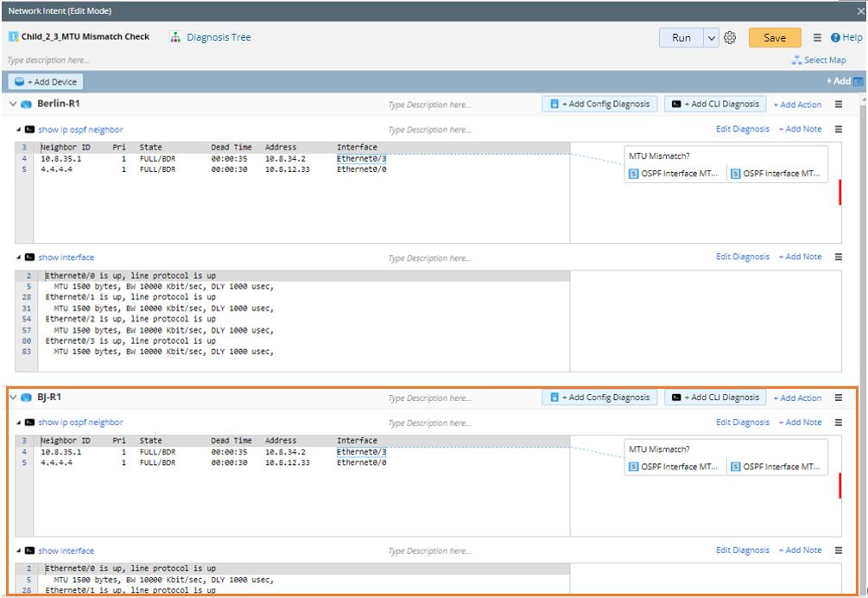This screenshot has width=868, height=598.
Task: Click first OSPF Interface MT... item under BJ-R1
Action: point(674,467)
